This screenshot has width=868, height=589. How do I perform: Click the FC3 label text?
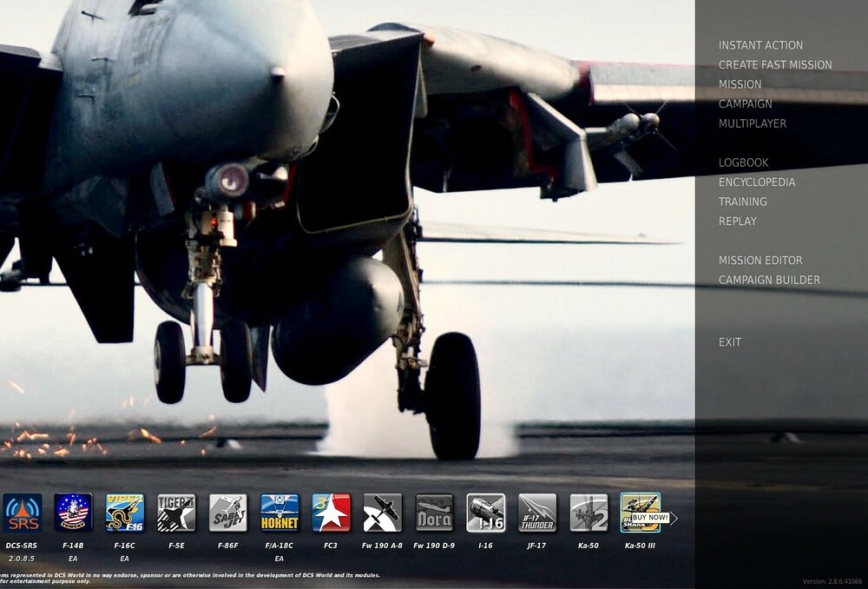pyautogui.click(x=331, y=546)
